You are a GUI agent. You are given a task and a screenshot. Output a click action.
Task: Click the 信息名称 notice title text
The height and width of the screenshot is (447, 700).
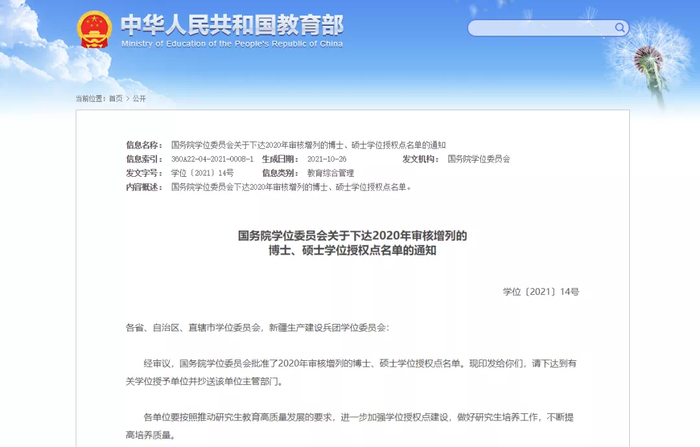coord(308,145)
